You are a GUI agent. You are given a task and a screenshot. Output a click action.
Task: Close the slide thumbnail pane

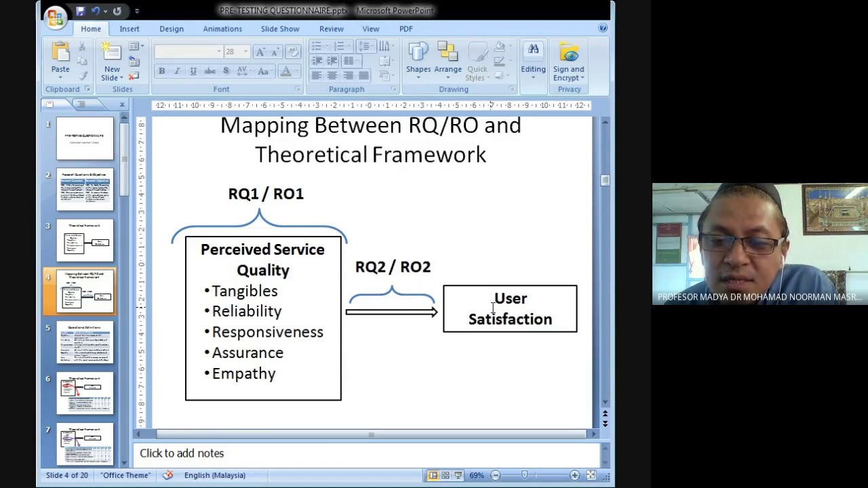click(122, 104)
